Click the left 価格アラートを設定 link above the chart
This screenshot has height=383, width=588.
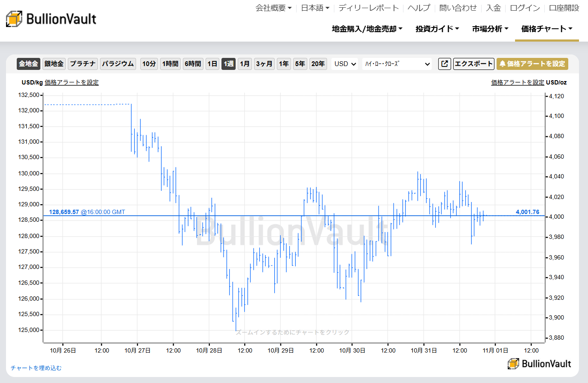click(x=72, y=82)
